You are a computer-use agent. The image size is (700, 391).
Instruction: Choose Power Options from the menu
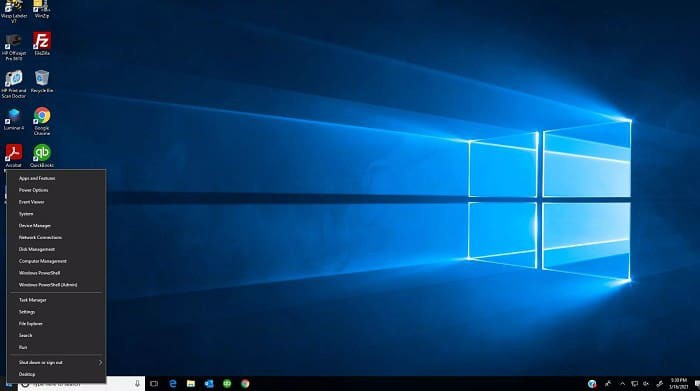point(56,190)
